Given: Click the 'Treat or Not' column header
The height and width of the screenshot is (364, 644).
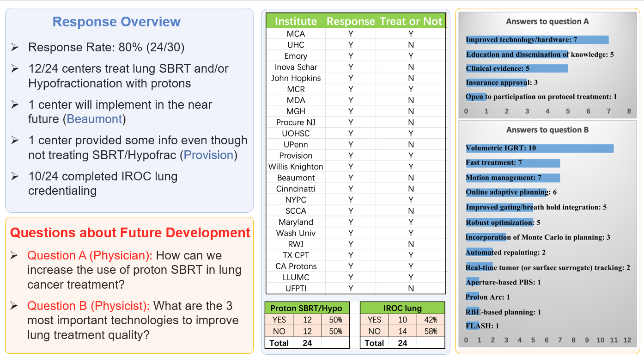Looking at the screenshot, I should pos(411,21).
